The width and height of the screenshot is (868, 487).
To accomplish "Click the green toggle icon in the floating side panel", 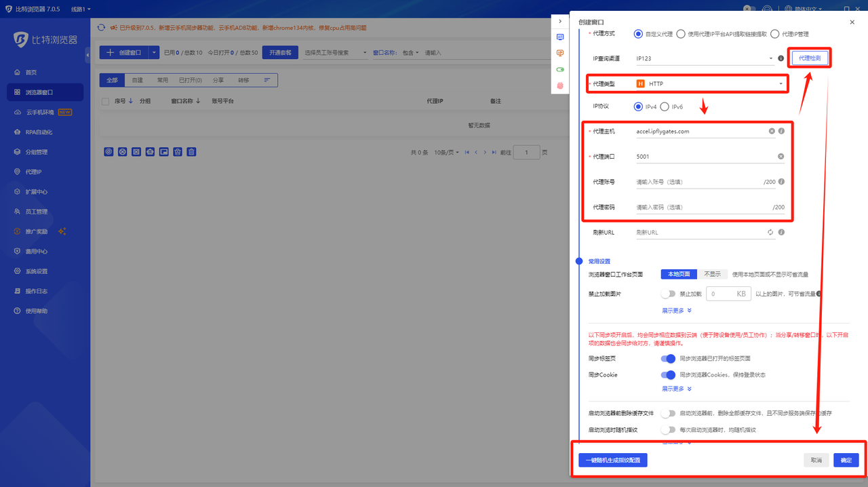I will click(560, 69).
